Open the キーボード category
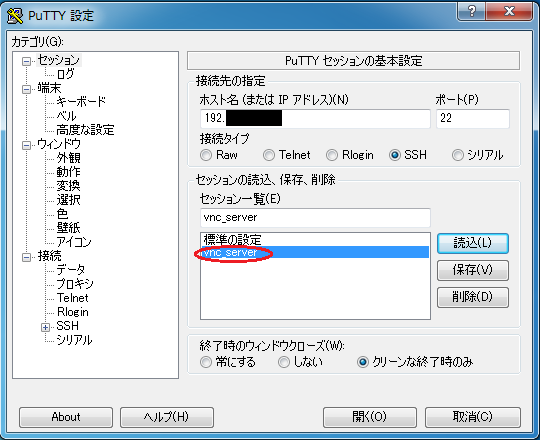 pyautogui.click(x=81, y=102)
